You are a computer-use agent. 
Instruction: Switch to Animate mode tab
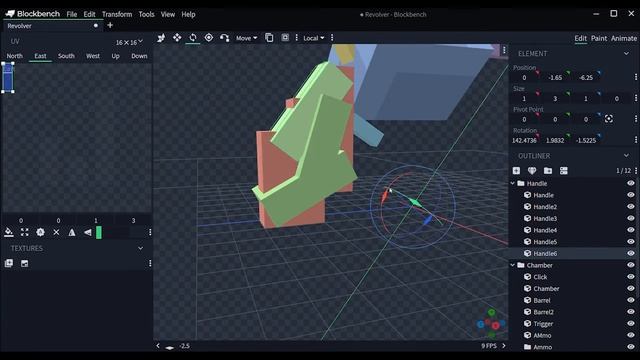pos(624,38)
